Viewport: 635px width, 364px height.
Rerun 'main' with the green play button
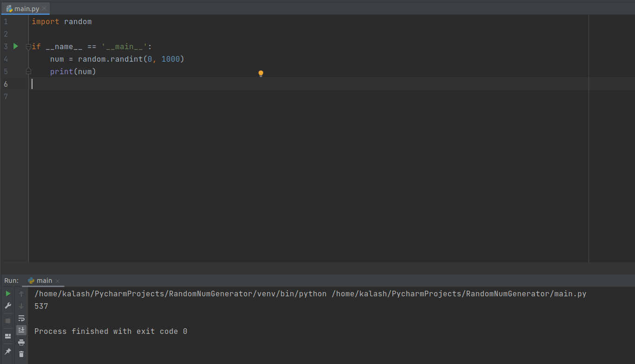point(8,294)
